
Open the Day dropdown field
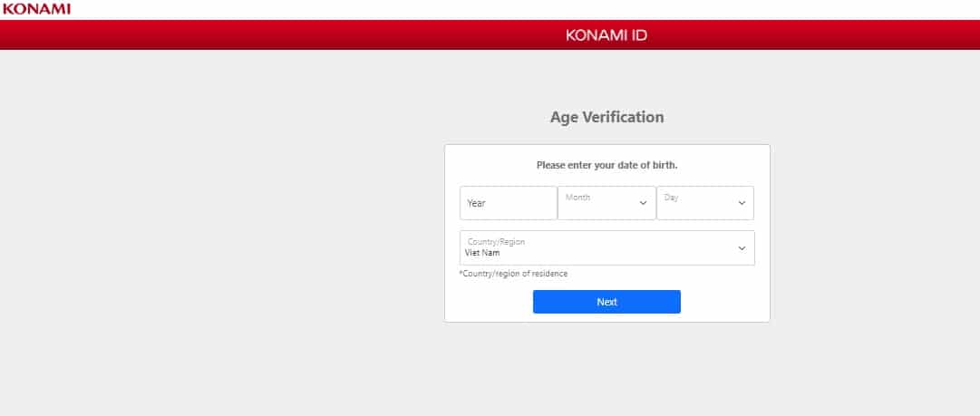tap(705, 203)
